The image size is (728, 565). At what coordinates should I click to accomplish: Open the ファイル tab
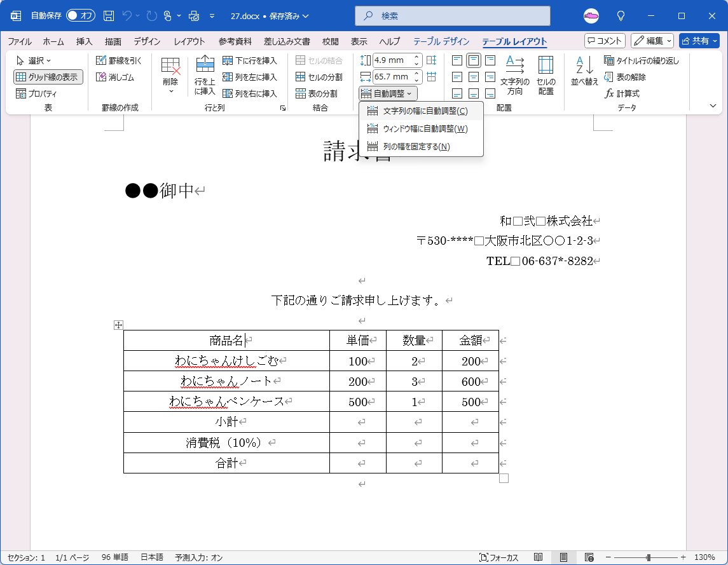pos(20,41)
